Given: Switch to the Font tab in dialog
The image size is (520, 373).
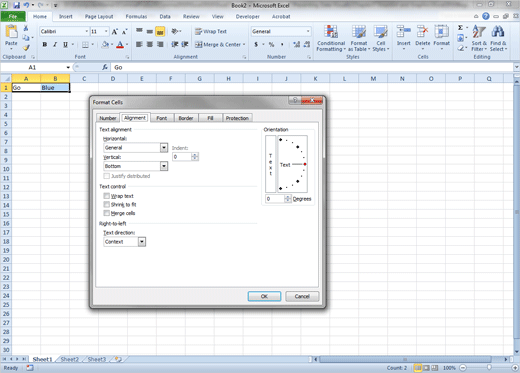Looking at the screenshot, I should click(162, 118).
